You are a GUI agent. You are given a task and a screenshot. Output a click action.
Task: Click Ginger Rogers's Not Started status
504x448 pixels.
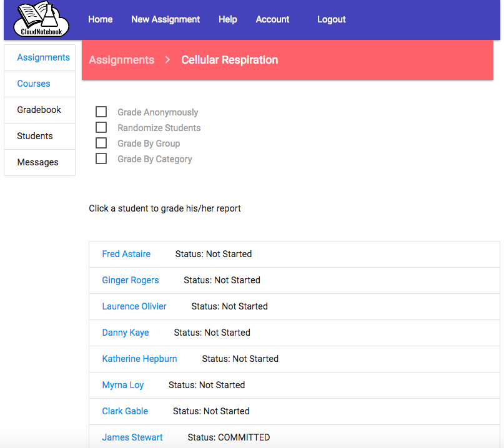(x=222, y=280)
